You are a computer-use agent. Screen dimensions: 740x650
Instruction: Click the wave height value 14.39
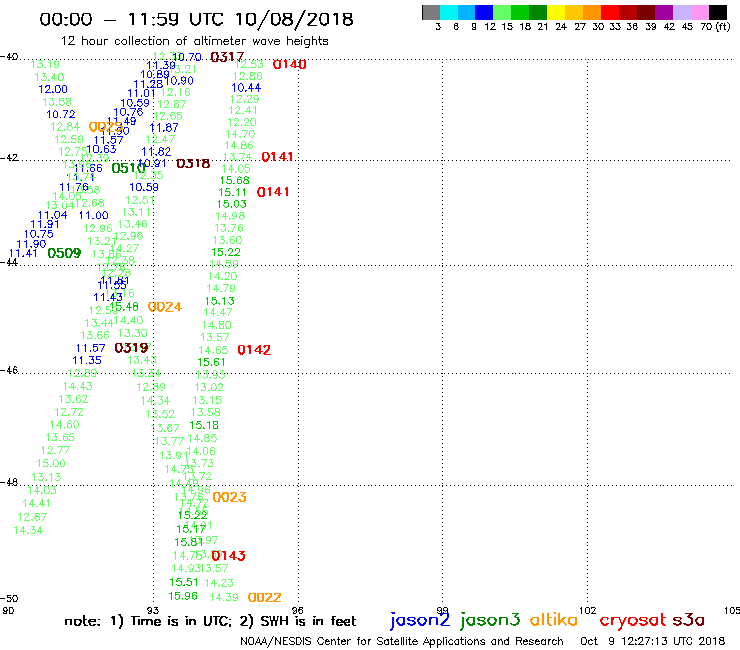[224, 597]
